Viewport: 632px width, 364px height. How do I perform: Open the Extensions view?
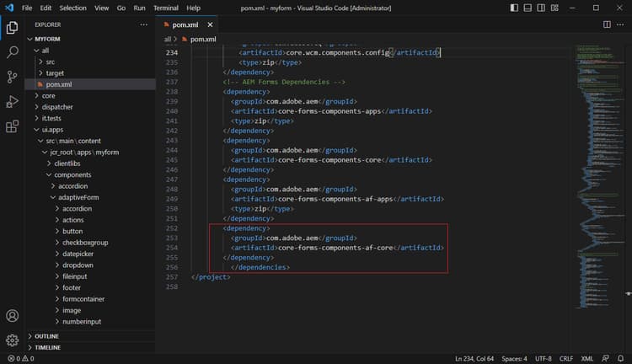[13, 126]
